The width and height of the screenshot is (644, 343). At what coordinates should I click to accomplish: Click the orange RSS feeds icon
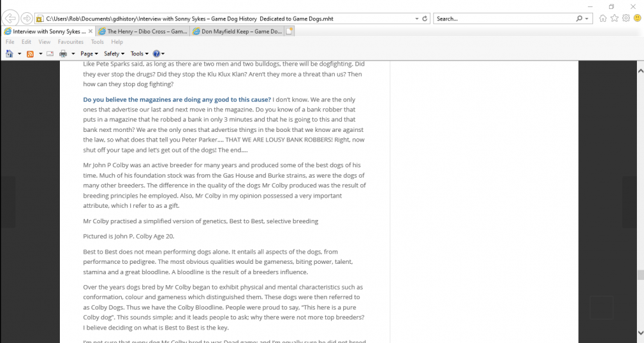(30, 54)
